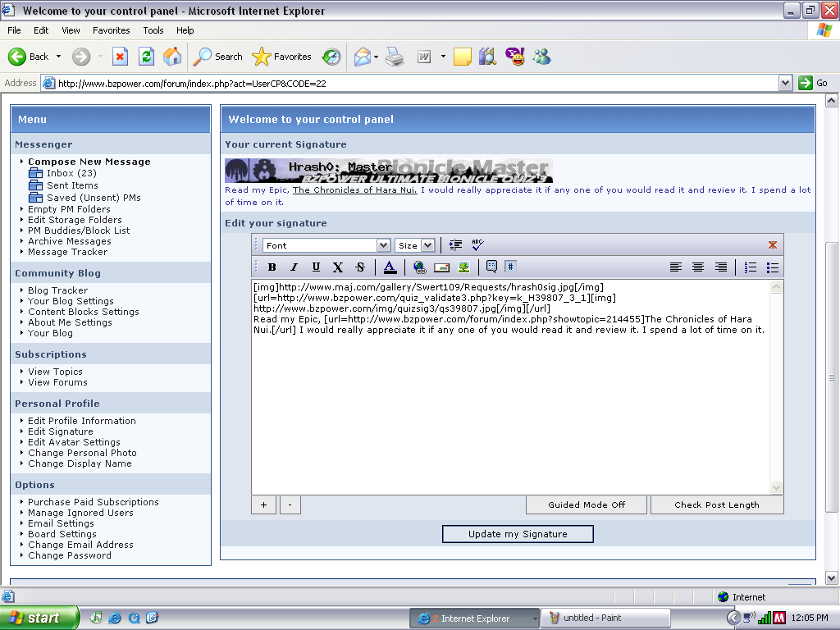This screenshot has height=630, width=840.
Task: Open The Chronicles of Hara Nui link
Action: tap(354, 189)
